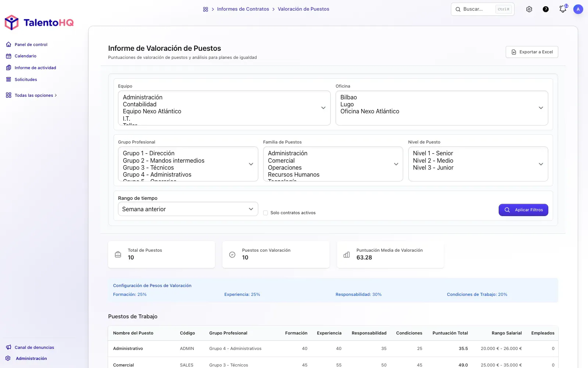Open the user avatar menu
588x368 pixels.
[578, 9]
